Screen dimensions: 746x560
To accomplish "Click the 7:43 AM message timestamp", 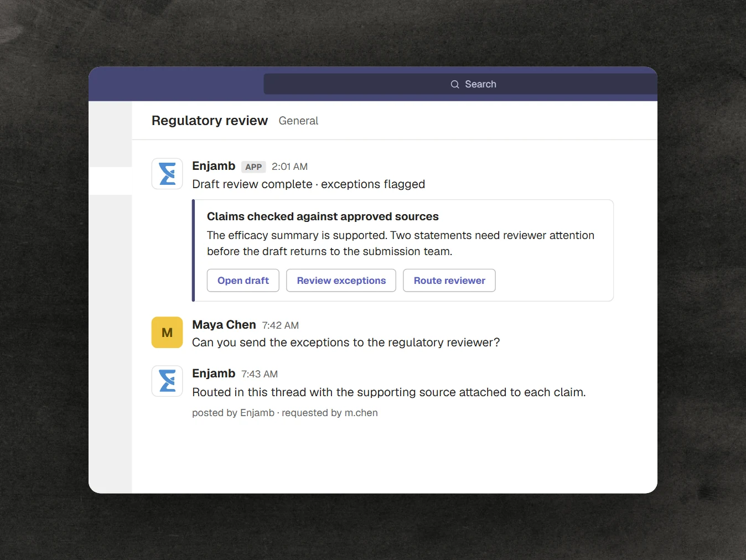I will tap(260, 374).
